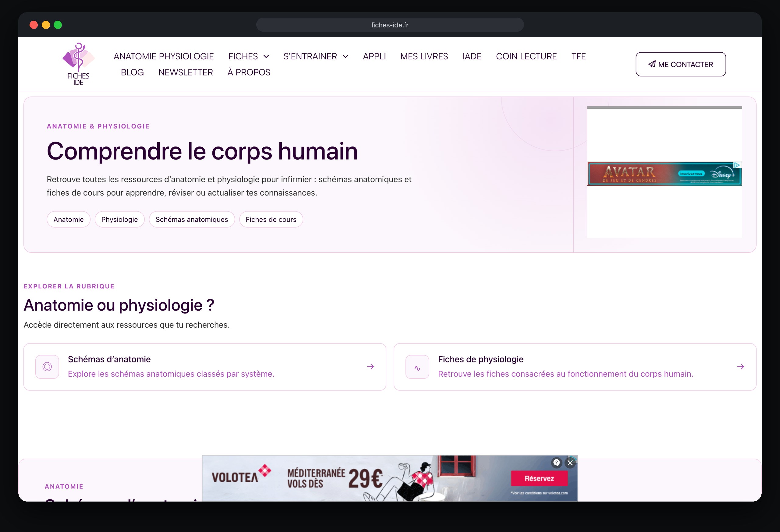Open the Fiches de physiologie card title
Screen dimensions: 780x532
pos(480,359)
